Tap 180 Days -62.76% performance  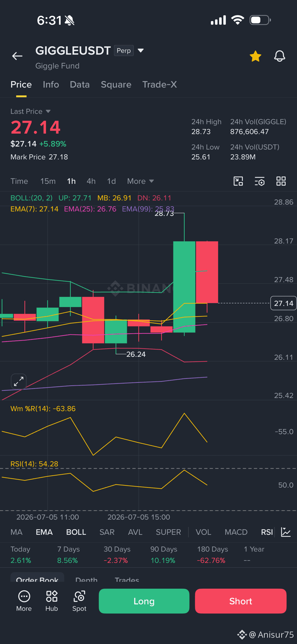pyautogui.click(x=212, y=555)
